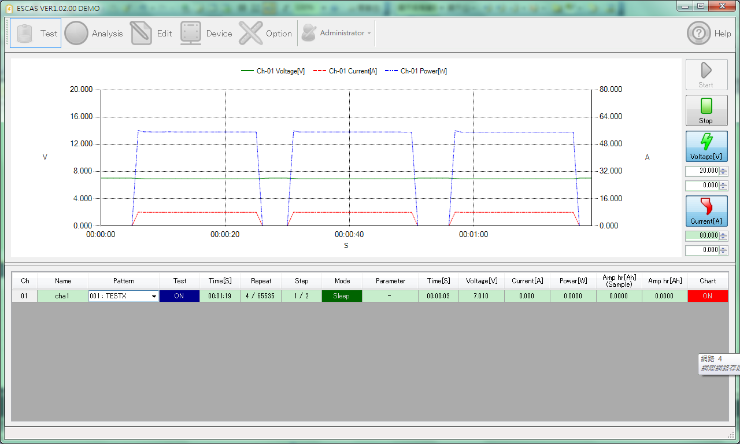
Task: Click the Voltage[V] lightning button
Action: pyautogui.click(x=705, y=146)
